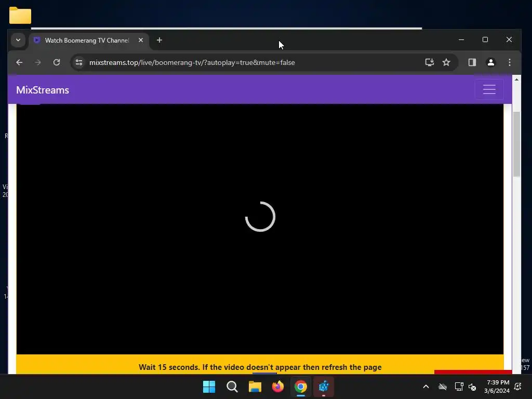Viewport: 532px width, 399px height.
Task: Click the address bar URL
Action: pos(192,62)
